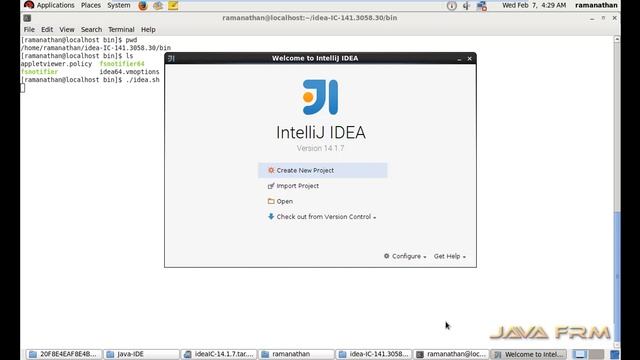The height and width of the screenshot is (360, 640).
Task: Click idea64.vmoptions in terminal output
Action: (129, 71)
